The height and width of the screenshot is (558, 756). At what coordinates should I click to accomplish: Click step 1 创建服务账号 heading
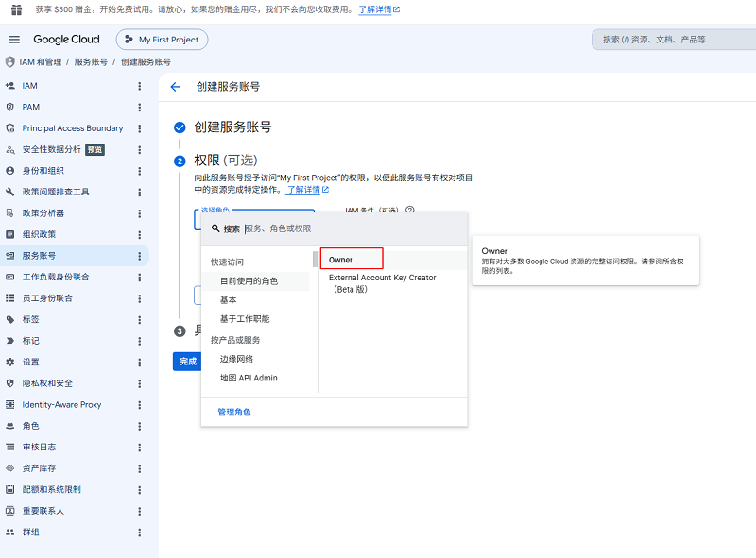[232, 127]
